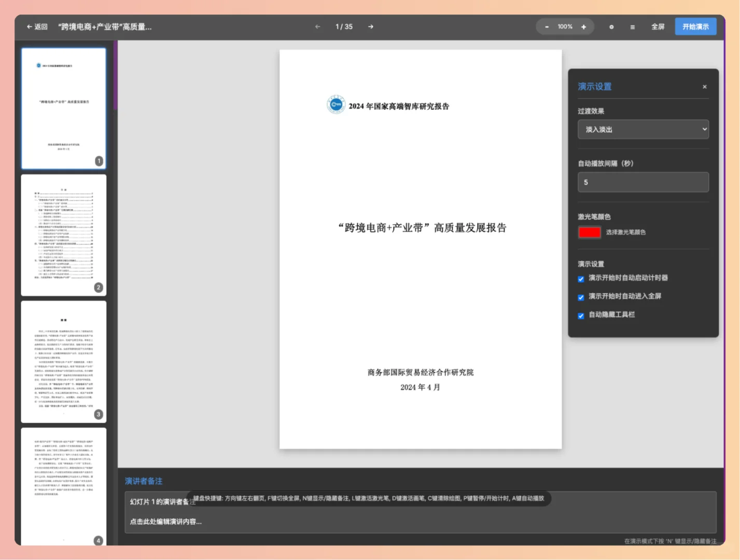Viewport: 740px width, 560px height.
Task: Go to previous slide arrow
Action: pyautogui.click(x=317, y=26)
